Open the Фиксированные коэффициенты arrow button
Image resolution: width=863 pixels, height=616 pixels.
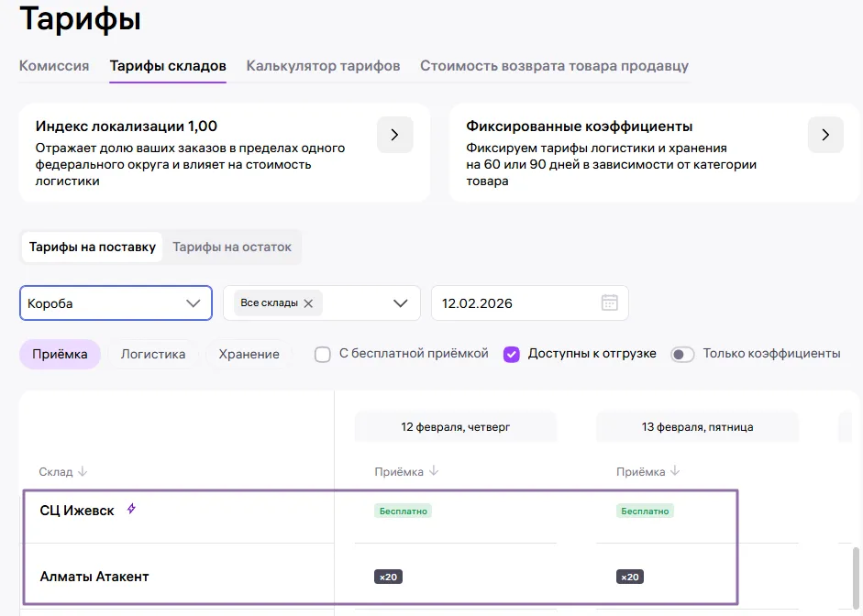[x=824, y=135]
